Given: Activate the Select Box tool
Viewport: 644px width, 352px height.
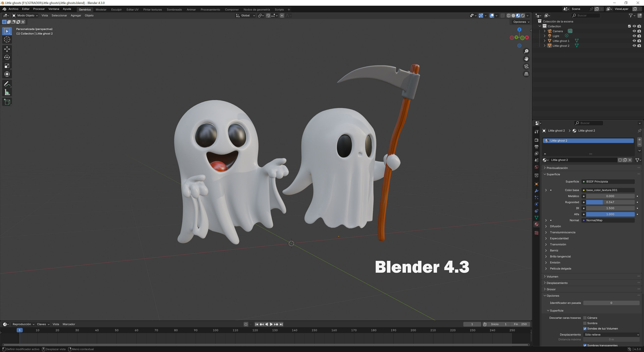Looking at the screenshot, I should click(x=7, y=31).
